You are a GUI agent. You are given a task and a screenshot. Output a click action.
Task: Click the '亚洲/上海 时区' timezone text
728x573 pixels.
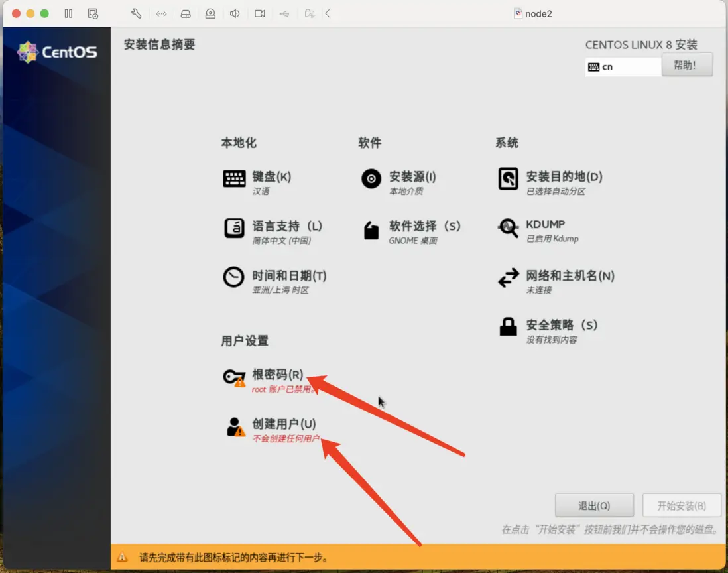(x=280, y=290)
